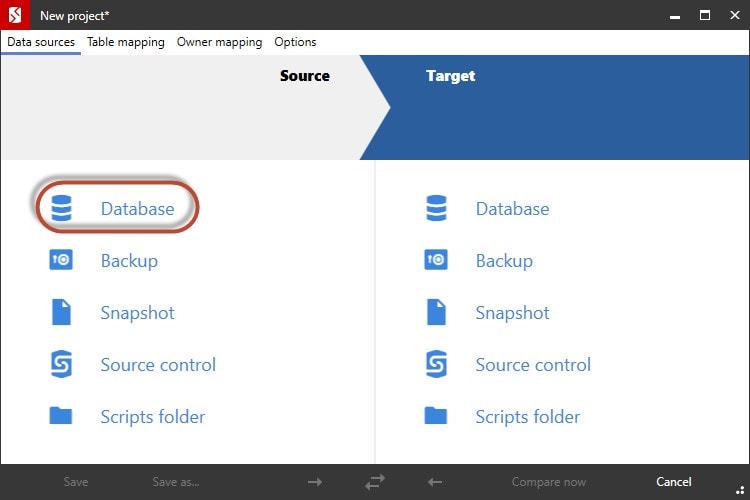Image resolution: width=750 pixels, height=500 pixels.
Task: Click the Save as... button
Action: (x=176, y=482)
